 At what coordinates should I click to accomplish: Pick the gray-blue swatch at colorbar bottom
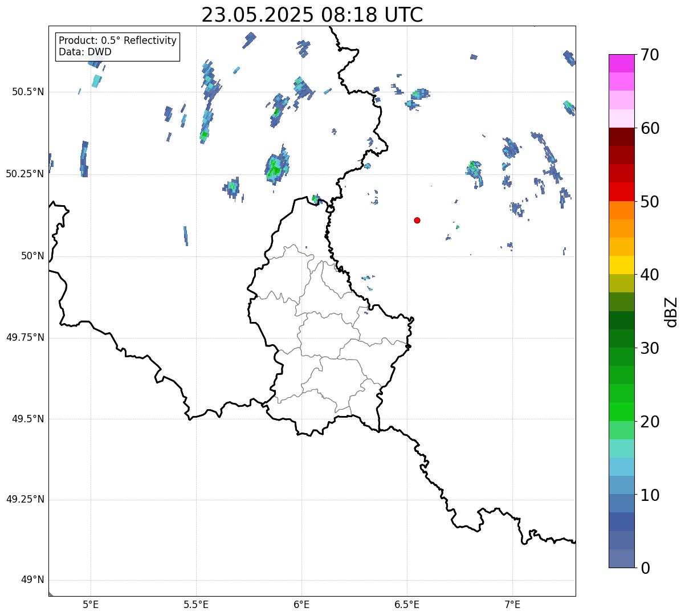[x=621, y=558]
